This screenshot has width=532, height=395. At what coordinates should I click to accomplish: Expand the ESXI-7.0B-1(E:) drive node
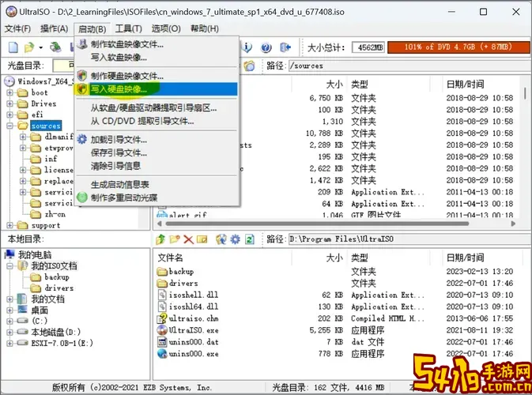[9, 343]
